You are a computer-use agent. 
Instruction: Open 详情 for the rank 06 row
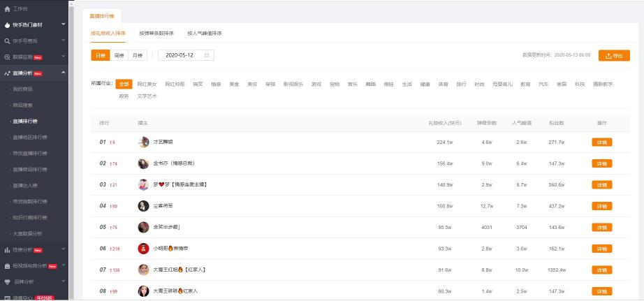point(601,249)
